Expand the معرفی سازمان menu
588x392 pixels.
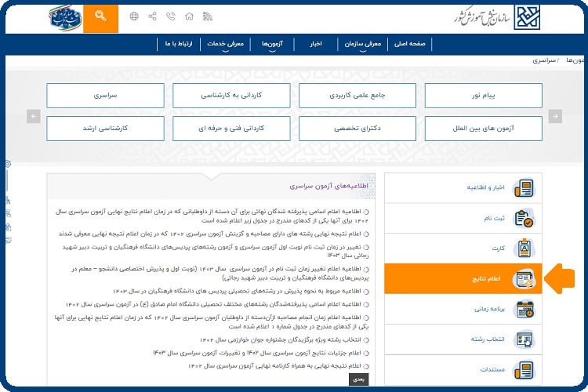point(363,44)
